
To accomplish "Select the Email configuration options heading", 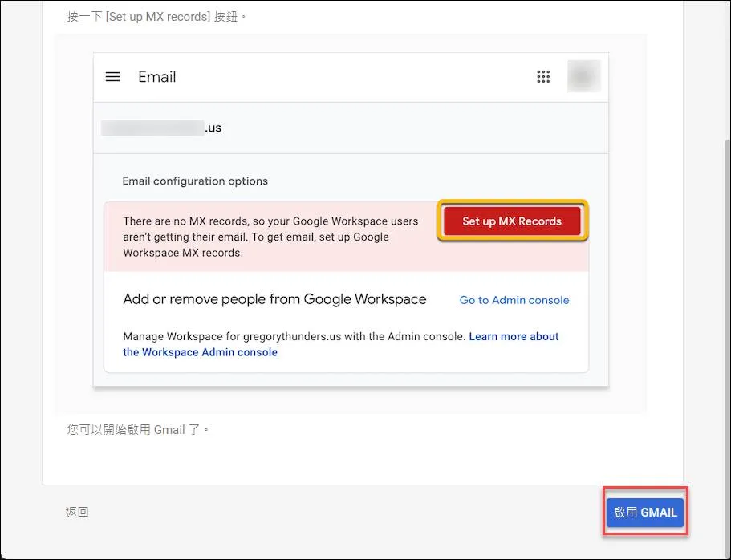I will pos(195,181).
